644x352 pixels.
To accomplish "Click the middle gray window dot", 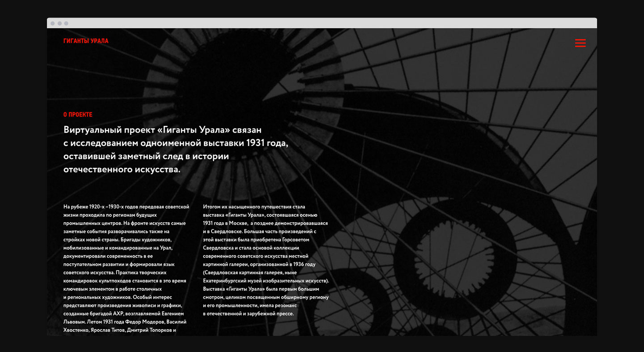I will click(59, 23).
